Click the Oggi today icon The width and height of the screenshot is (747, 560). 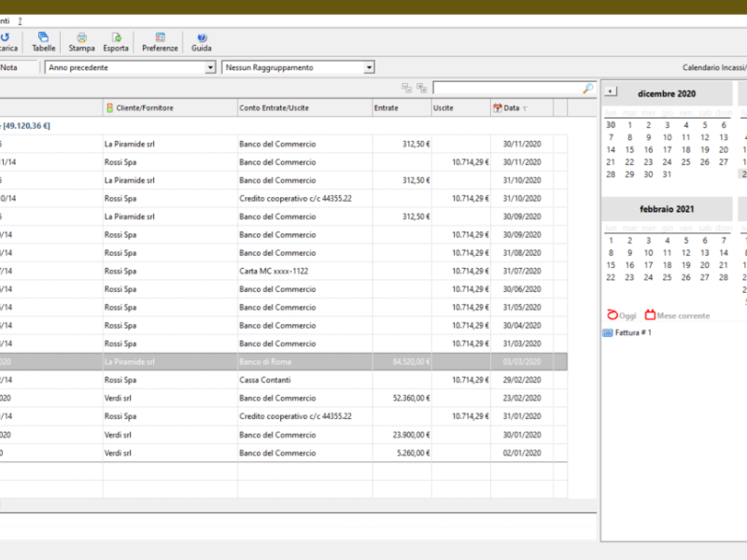pyautogui.click(x=613, y=315)
